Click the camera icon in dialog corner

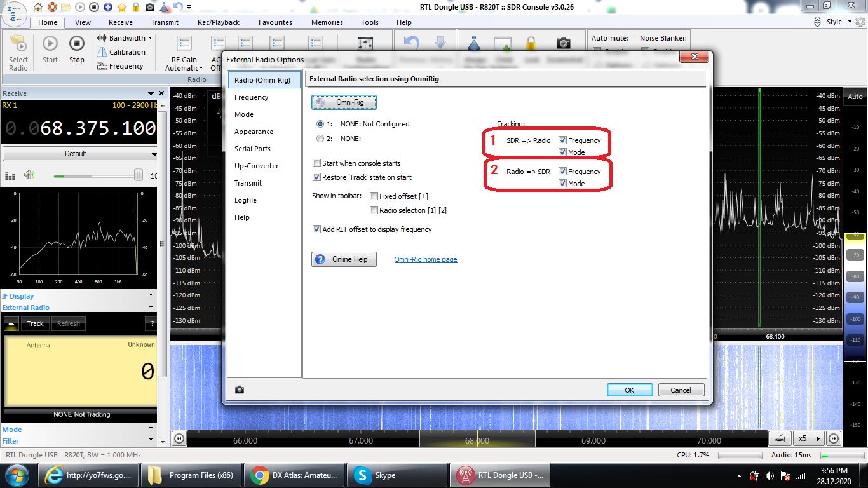click(240, 390)
